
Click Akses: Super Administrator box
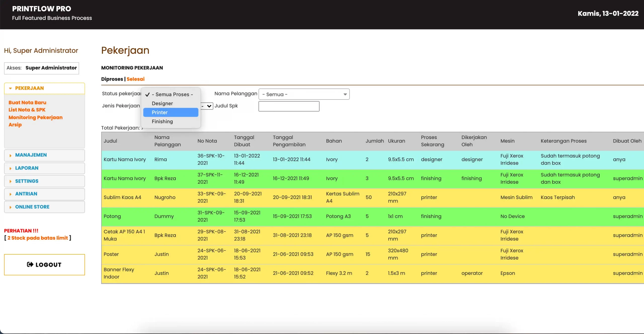[42, 68]
